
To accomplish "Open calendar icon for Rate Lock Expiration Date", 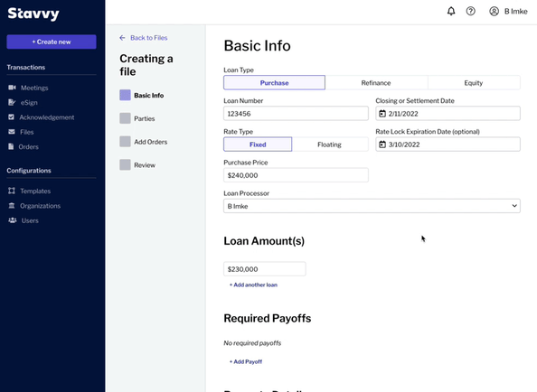I will (382, 145).
